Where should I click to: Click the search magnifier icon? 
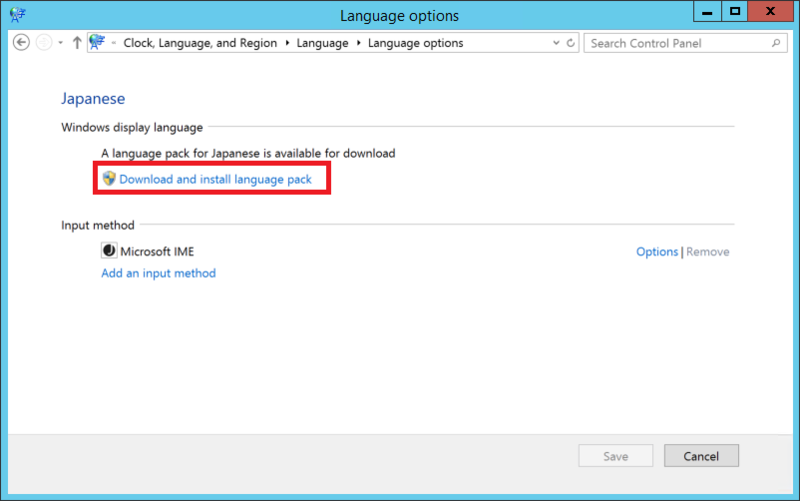(776, 43)
